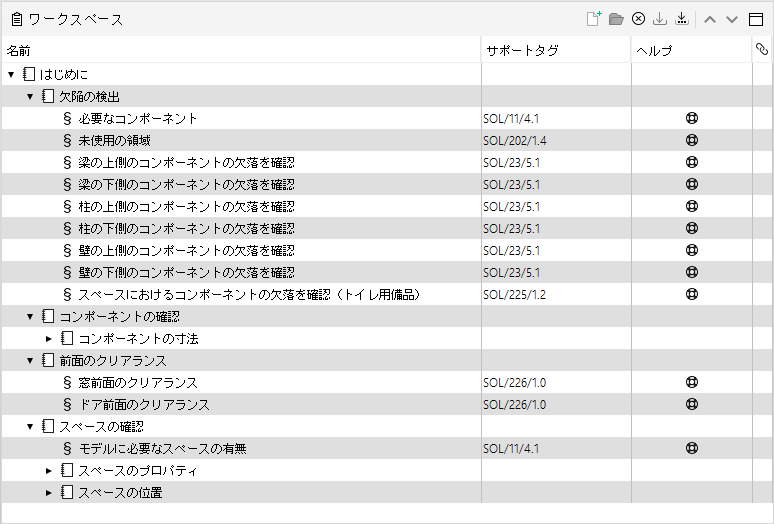Image resolution: width=774 pixels, height=524 pixels.
Task: Click the download-all arrow icon with dots
Action: [x=682, y=19]
